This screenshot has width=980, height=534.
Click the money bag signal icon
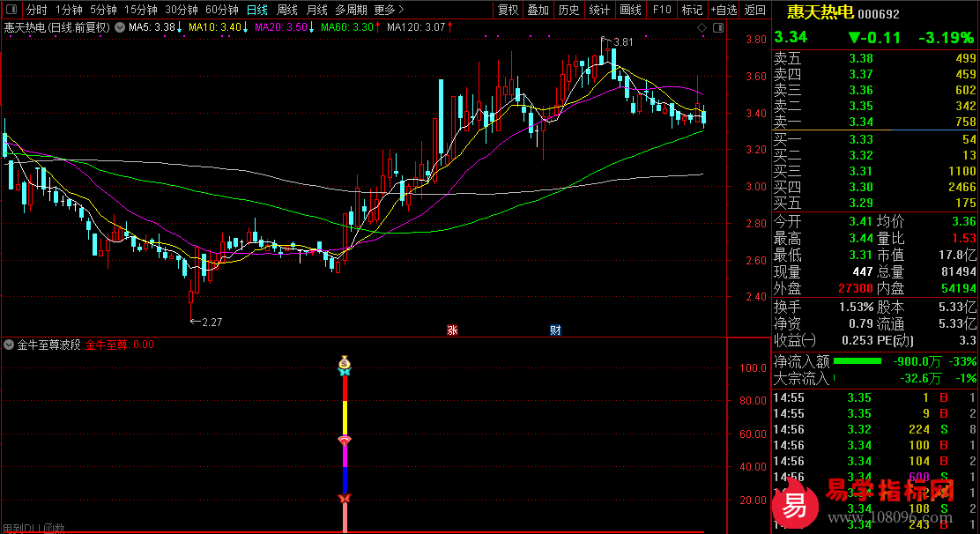point(345,361)
